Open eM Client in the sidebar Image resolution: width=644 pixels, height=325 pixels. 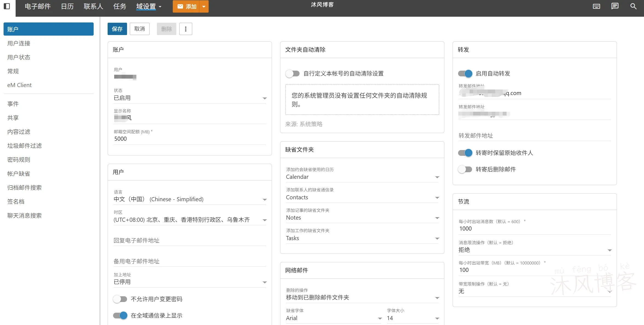coord(48,85)
